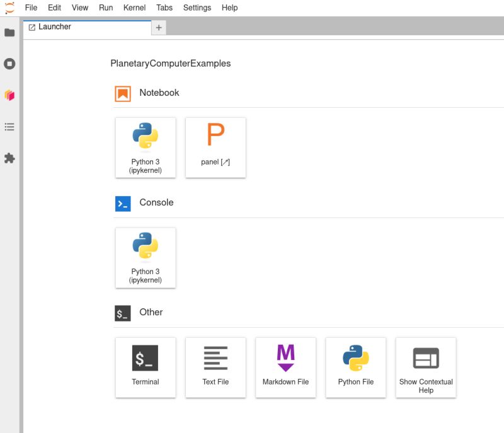Open the Help menu
The width and height of the screenshot is (504, 433).
click(229, 8)
